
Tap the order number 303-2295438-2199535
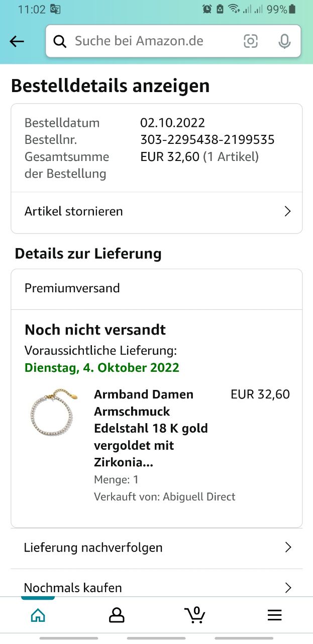click(x=207, y=140)
